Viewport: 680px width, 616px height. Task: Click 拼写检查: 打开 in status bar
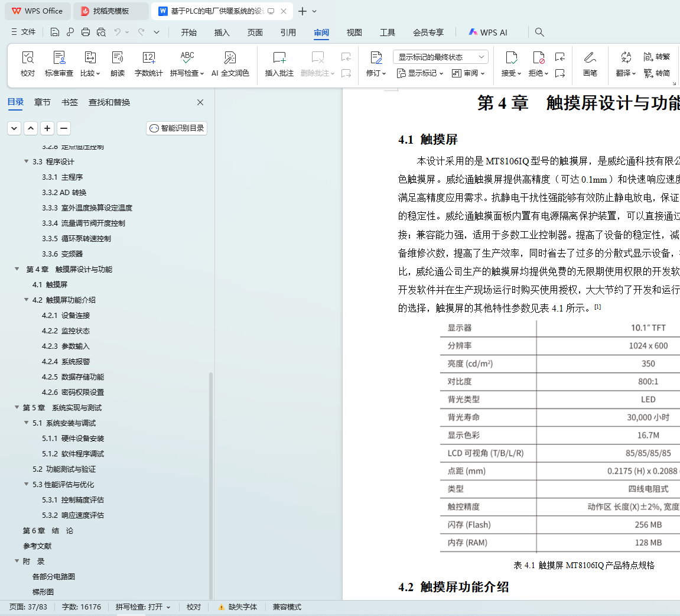pyautogui.click(x=143, y=607)
